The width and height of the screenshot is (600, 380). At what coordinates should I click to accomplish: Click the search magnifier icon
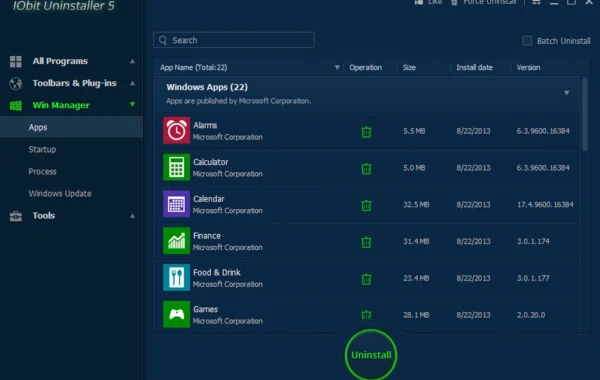point(163,40)
